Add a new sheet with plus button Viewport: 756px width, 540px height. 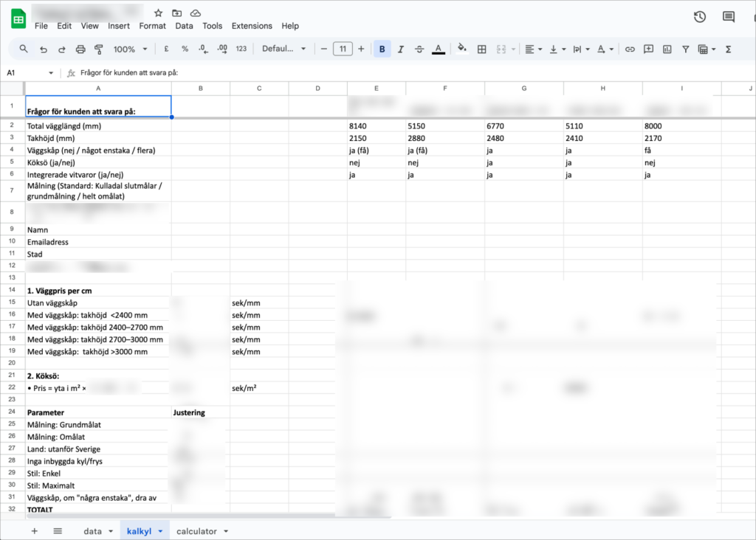pos(34,531)
